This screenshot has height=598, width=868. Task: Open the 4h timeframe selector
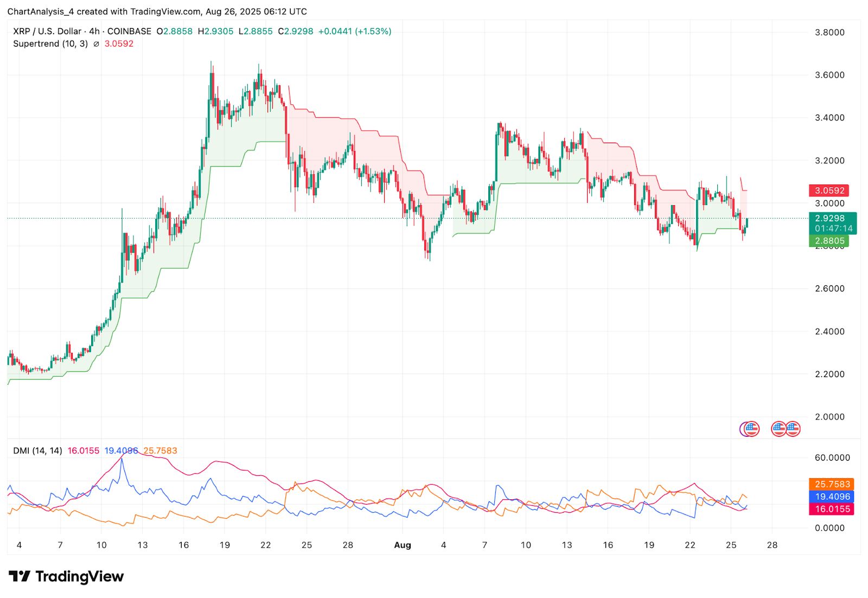click(93, 31)
